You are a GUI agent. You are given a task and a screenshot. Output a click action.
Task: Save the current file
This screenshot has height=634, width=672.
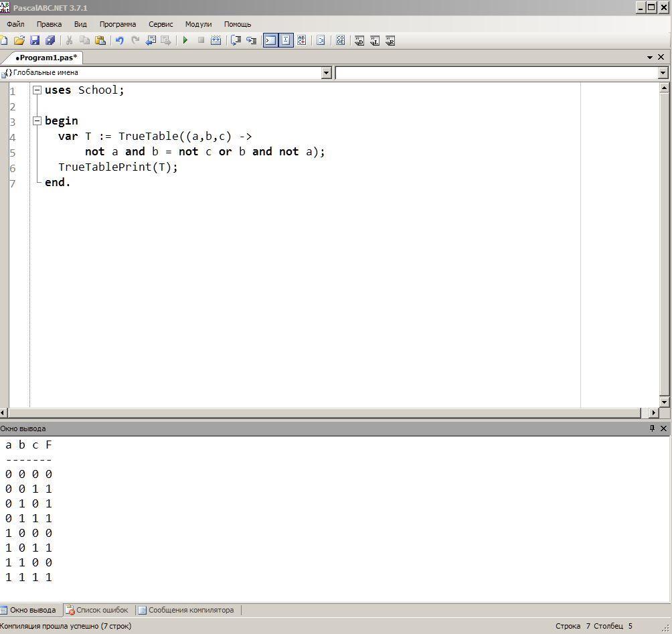tap(34, 41)
